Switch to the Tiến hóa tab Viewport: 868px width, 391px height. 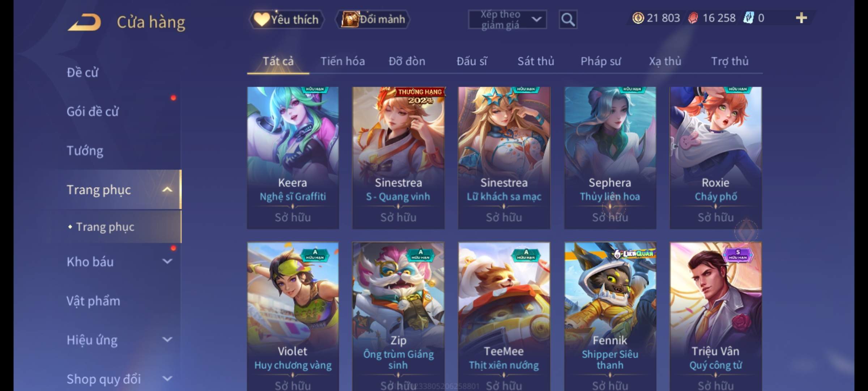click(x=342, y=61)
